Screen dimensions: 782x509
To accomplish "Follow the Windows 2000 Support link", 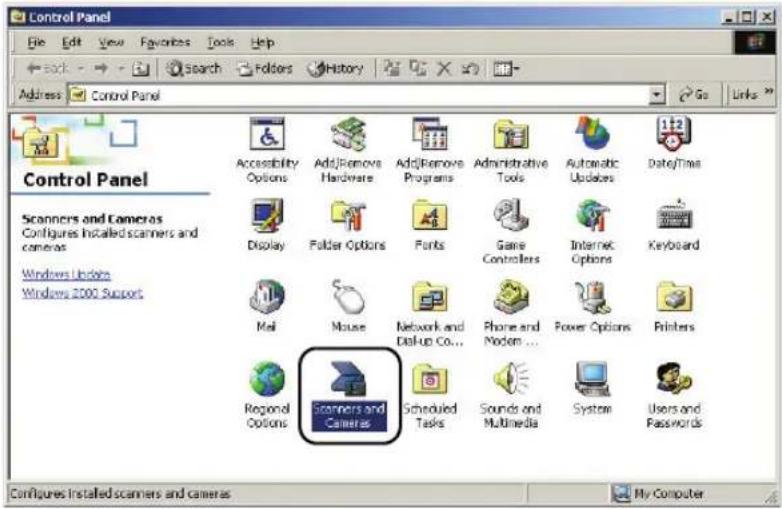I will click(x=82, y=293).
